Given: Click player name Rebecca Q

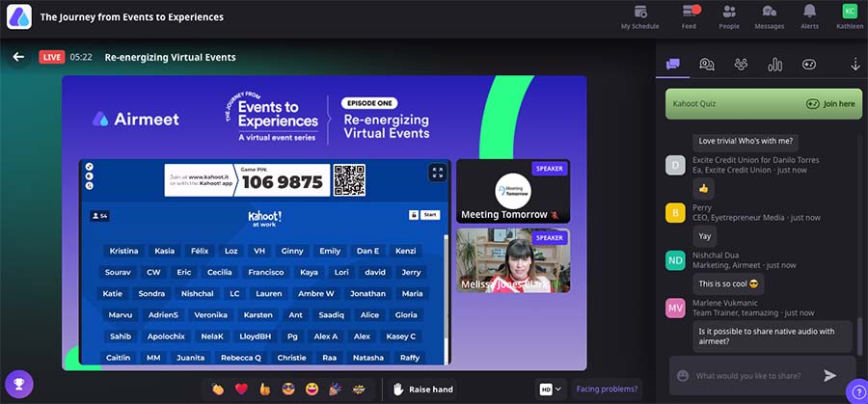Looking at the screenshot, I should (x=241, y=358).
